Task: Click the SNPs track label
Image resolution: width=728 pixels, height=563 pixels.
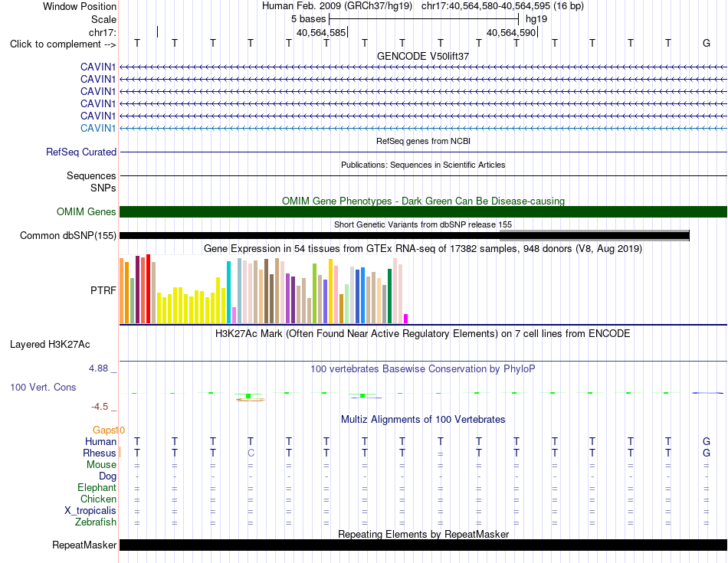Action: (x=103, y=188)
